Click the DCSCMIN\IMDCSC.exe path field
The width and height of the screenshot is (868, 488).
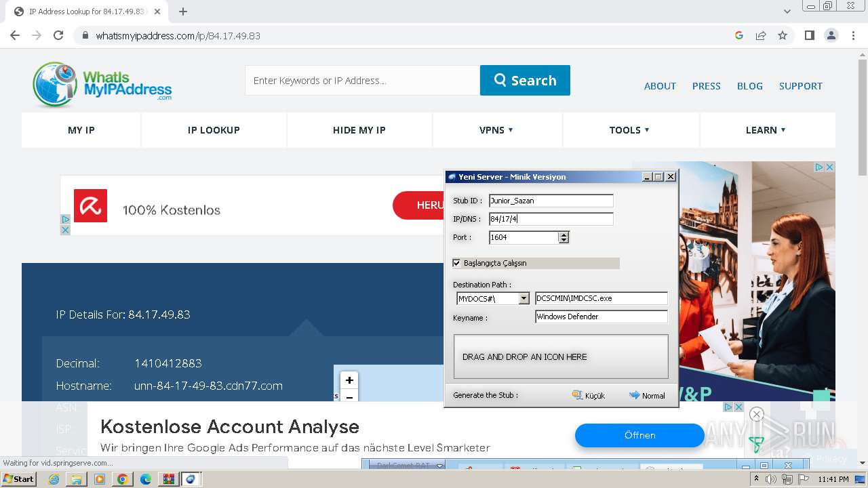point(601,298)
